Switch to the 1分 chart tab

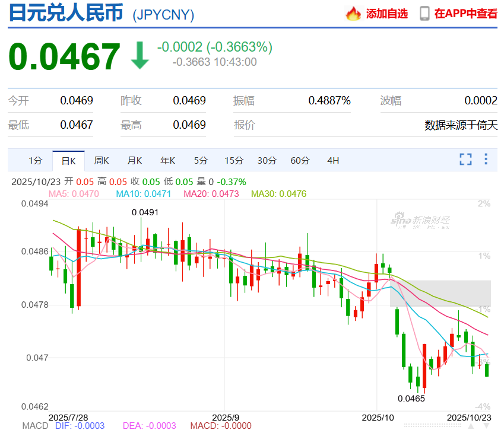[36, 160]
